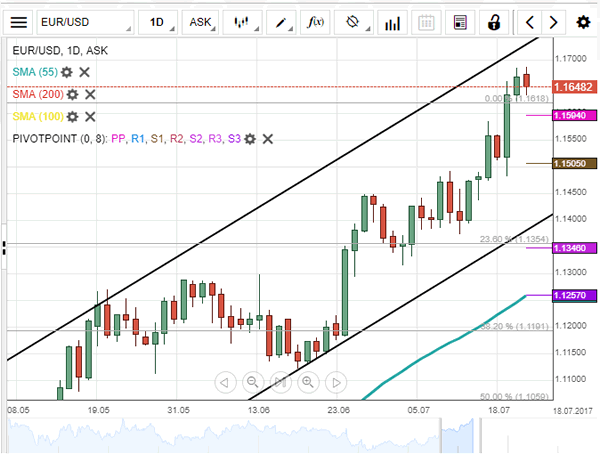Click the 50.00 % (1.1059) Fibonacci label
The width and height of the screenshot is (600, 455).
(x=514, y=396)
